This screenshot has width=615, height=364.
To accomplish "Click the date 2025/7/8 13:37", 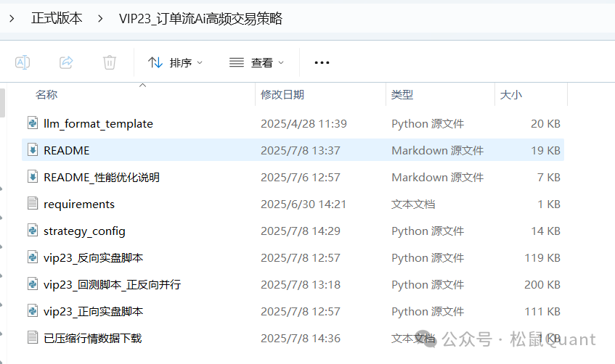I will point(301,151).
